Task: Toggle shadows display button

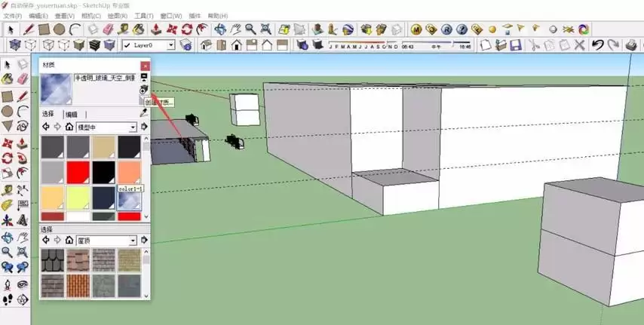Action: point(302,44)
